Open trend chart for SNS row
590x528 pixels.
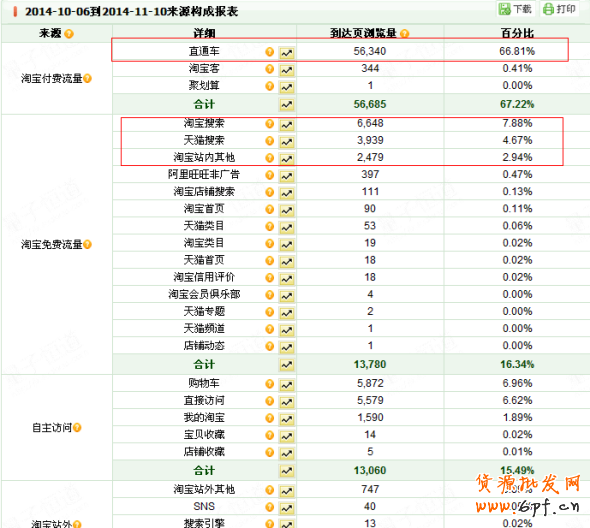pyautogui.click(x=287, y=508)
